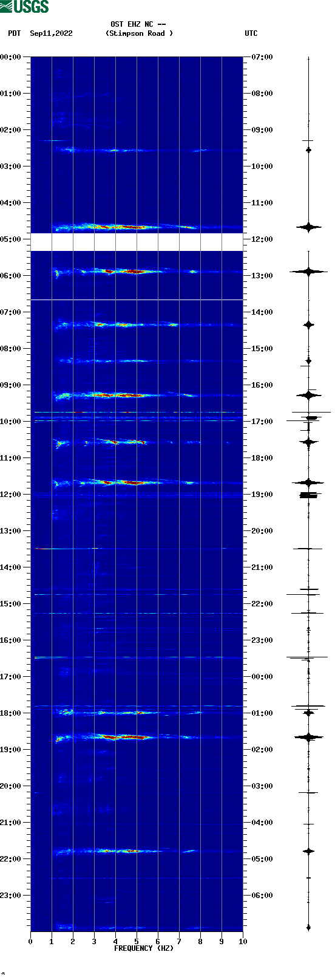This screenshot has width=335, height=980.
Task: Click the frequency axis value 10
Action: [243, 942]
